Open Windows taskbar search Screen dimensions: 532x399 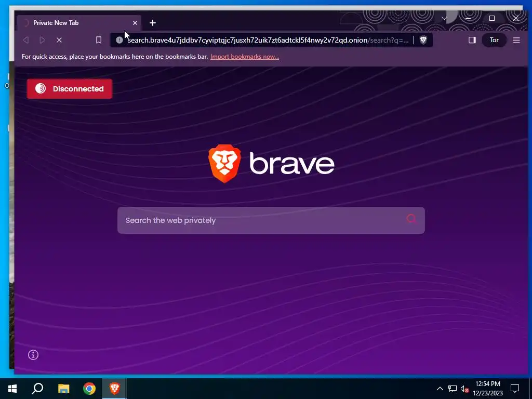coord(37,389)
